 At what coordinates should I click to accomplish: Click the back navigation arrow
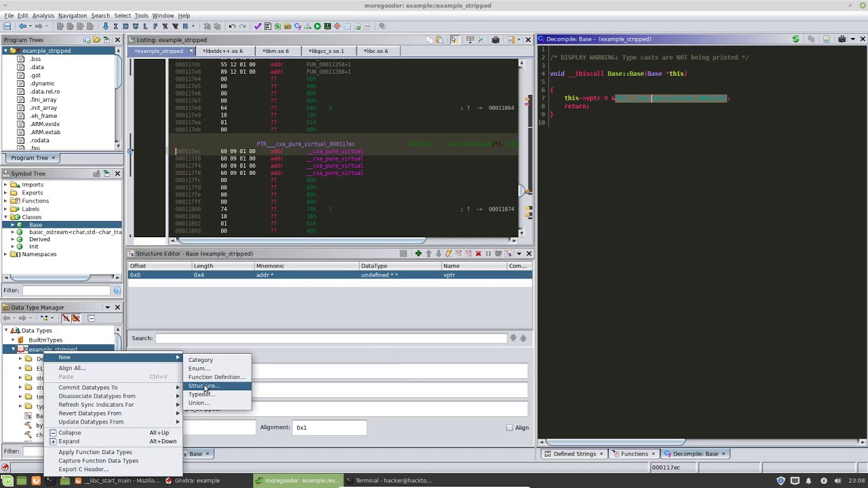point(22,26)
